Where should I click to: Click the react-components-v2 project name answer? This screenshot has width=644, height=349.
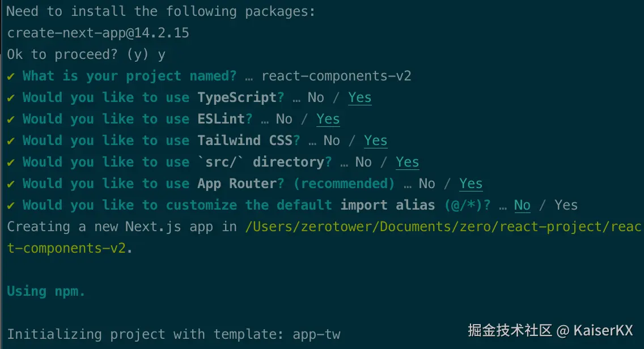pyautogui.click(x=336, y=76)
